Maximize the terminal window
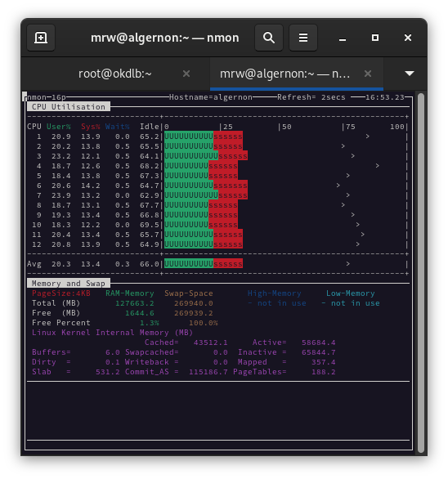 click(x=375, y=38)
